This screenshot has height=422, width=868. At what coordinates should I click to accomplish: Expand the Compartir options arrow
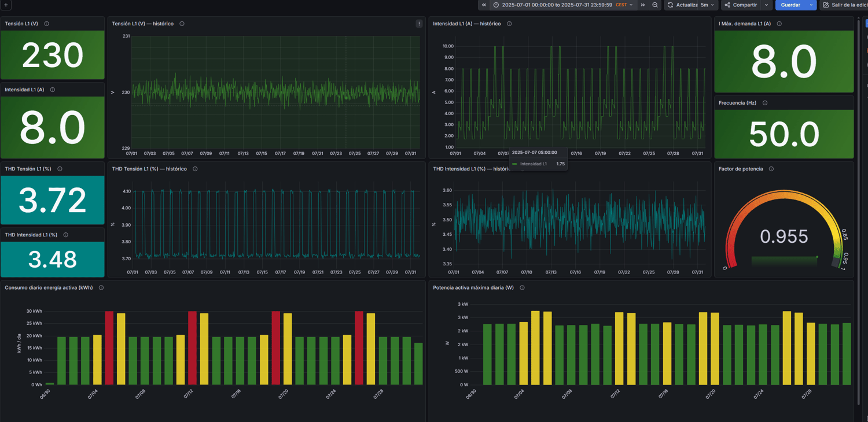[767, 5]
